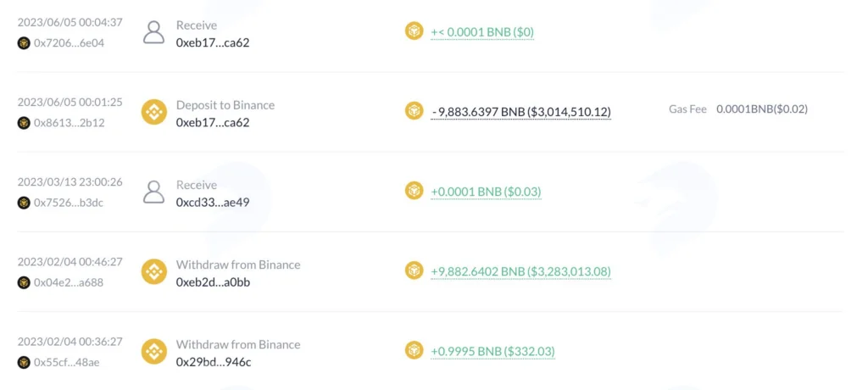868x390 pixels.
Task: Click the chain icon next to hash 0x7206...6e04
Action: tap(24, 43)
